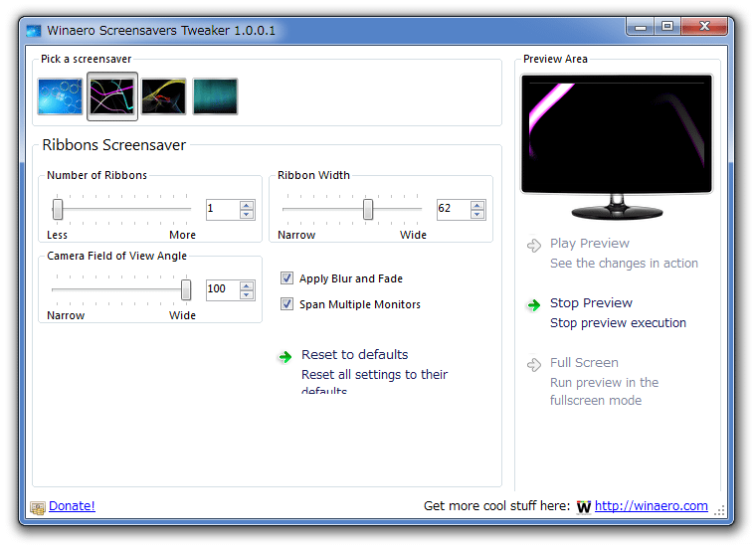
Task: Click Reset to defaults link
Action: click(355, 354)
